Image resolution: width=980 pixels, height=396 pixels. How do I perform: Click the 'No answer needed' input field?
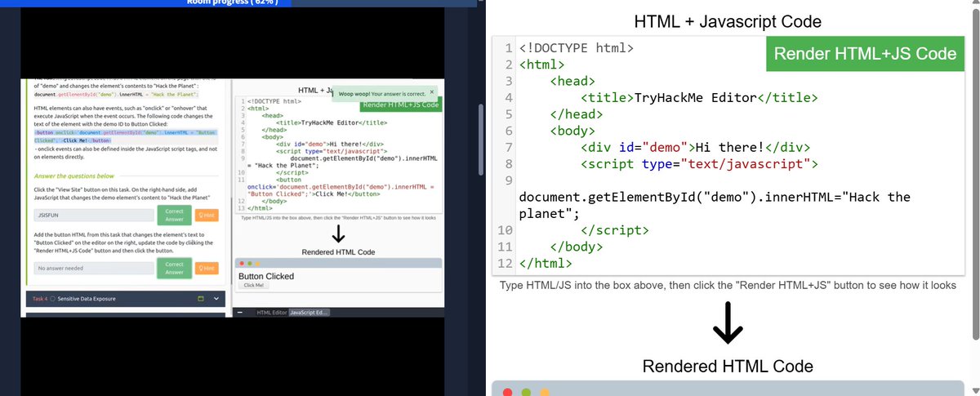(x=92, y=269)
